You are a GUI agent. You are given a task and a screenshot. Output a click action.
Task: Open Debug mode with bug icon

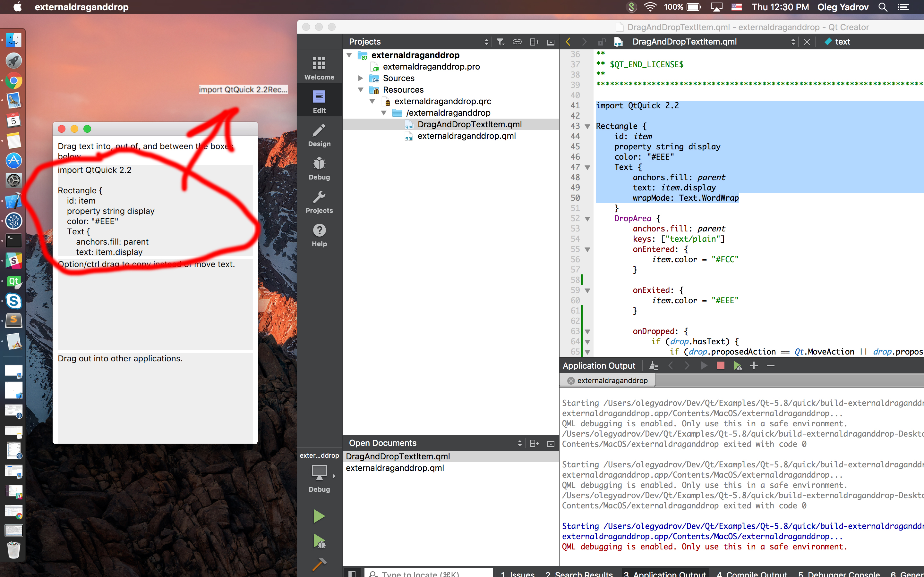click(x=319, y=168)
